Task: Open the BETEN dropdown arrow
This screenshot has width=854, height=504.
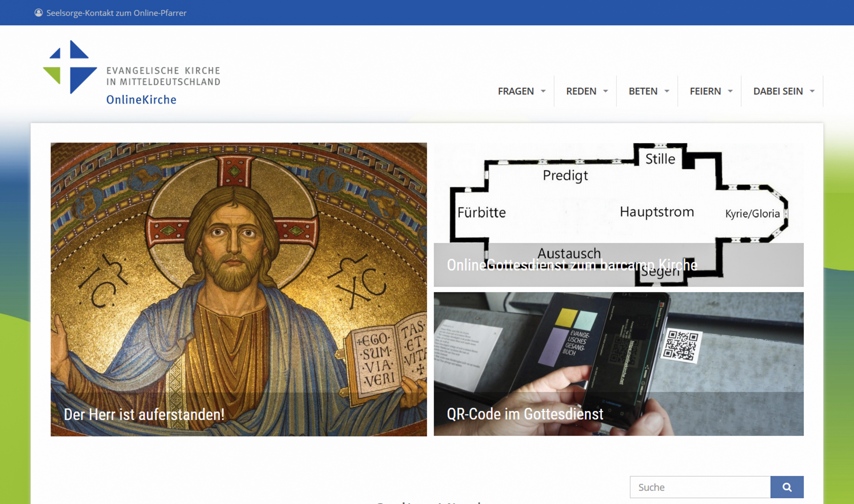Action: 668,91
